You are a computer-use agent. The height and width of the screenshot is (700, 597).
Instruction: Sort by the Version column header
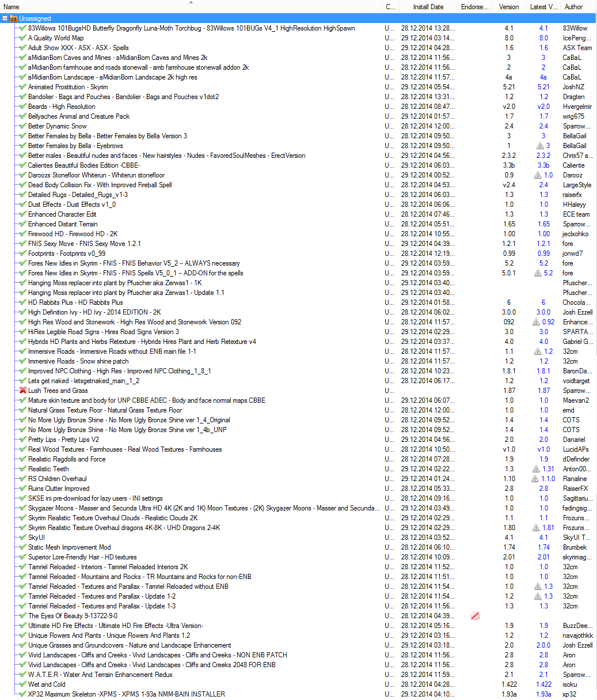point(509,7)
